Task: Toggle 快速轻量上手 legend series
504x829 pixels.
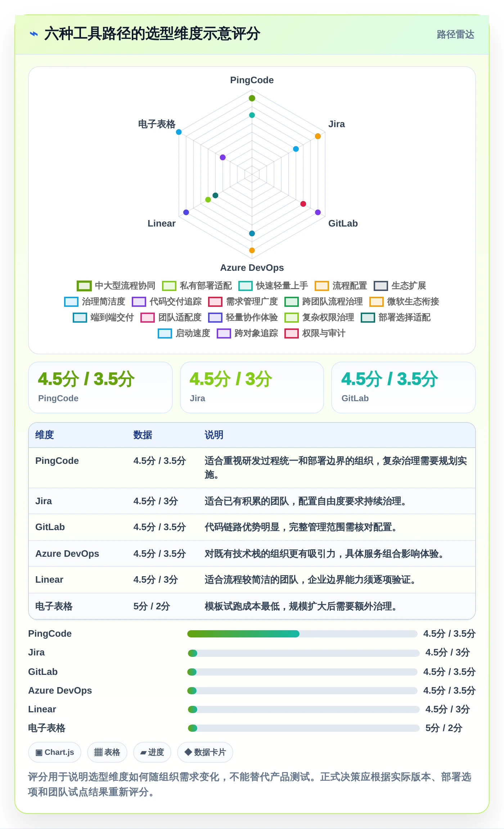Action: tap(273, 286)
